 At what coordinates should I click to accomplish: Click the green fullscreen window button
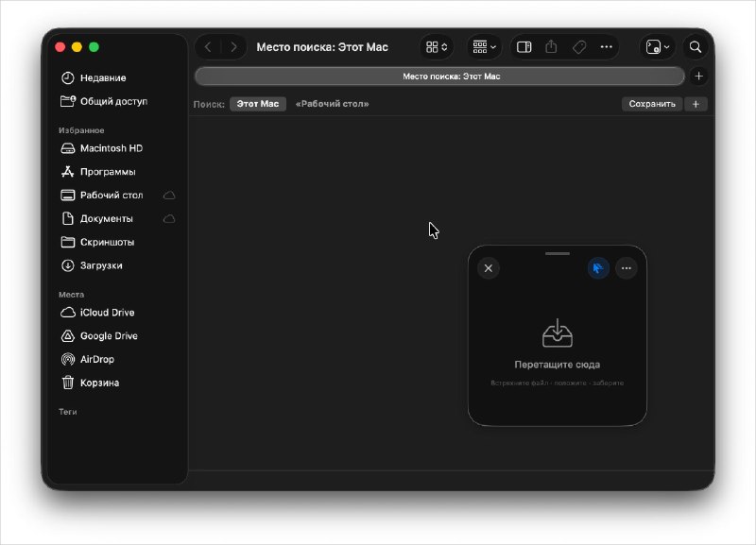click(x=94, y=47)
